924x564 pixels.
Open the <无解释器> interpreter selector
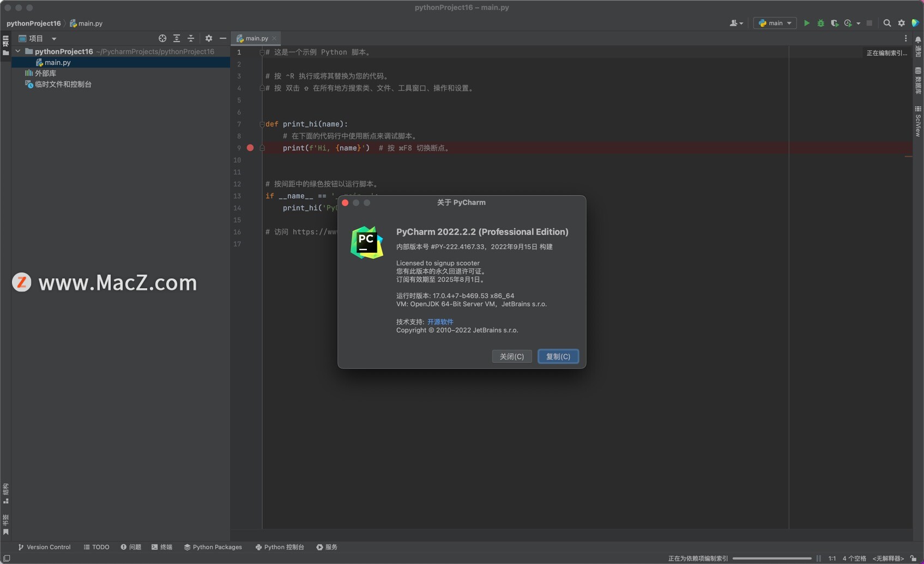pos(888,559)
